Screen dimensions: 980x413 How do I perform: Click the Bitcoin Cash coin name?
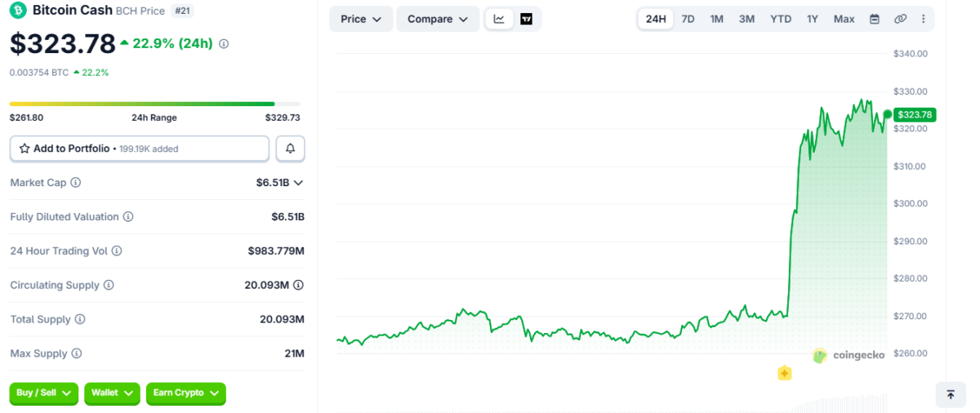point(71,11)
